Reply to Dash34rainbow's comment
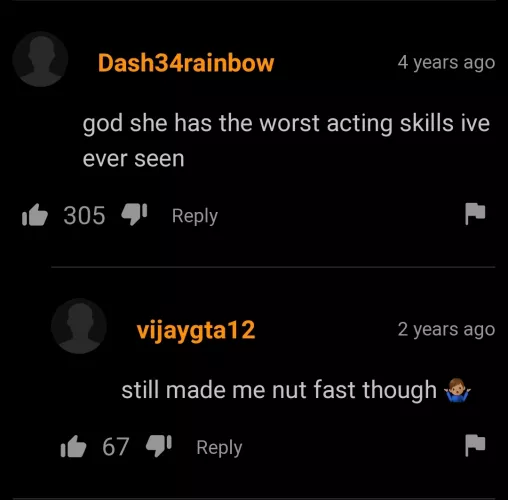The width and height of the screenshot is (508, 500). (195, 216)
